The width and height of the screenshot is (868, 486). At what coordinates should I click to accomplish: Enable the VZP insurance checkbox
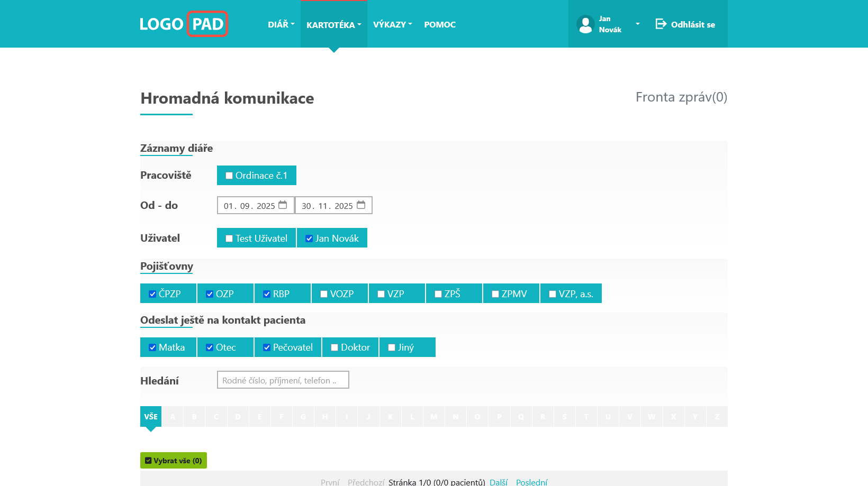[x=381, y=294]
